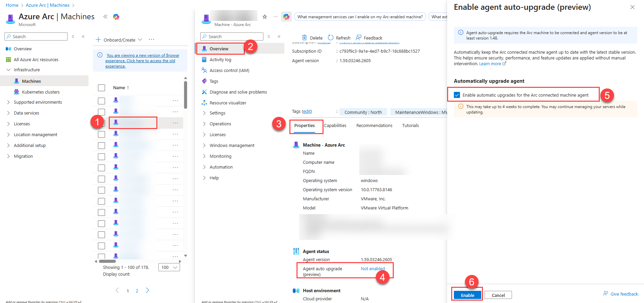644x303 pixels.
Task: Open Access control (IAM)
Action: click(x=229, y=70)
